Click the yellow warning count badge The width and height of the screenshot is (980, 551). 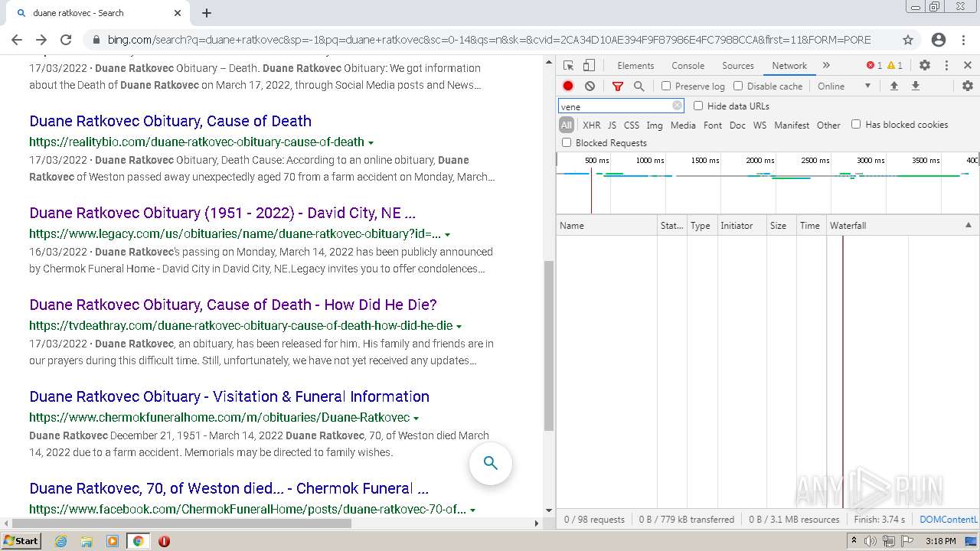pos(895,66)
